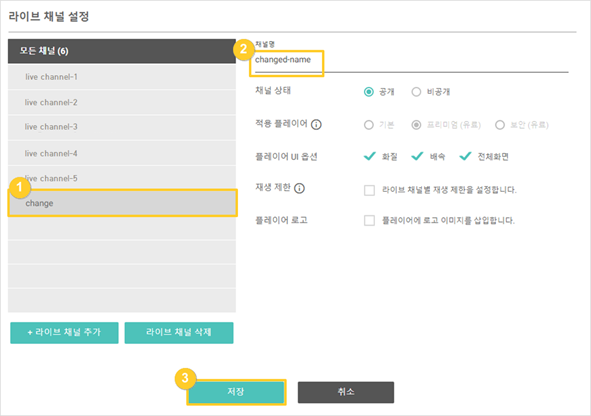
Task: Click info icon beside 재생 제한
Action: click(299, 188)
